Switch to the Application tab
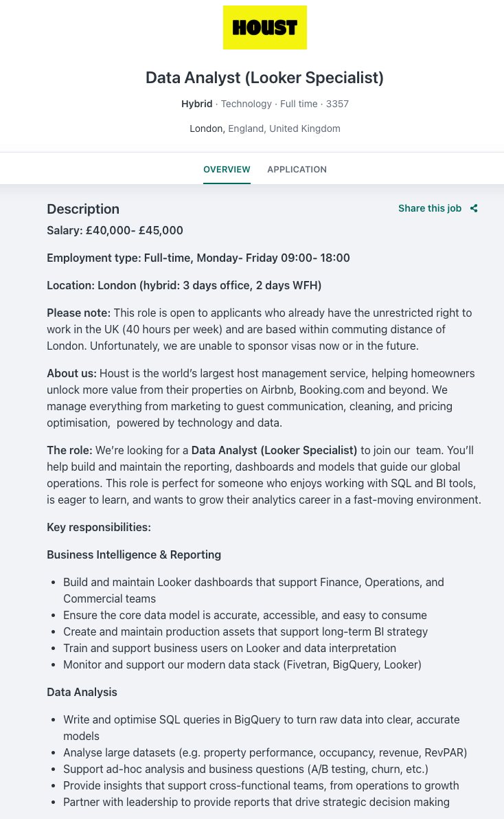Screen dimensions: 504x819 pos(297,169)
